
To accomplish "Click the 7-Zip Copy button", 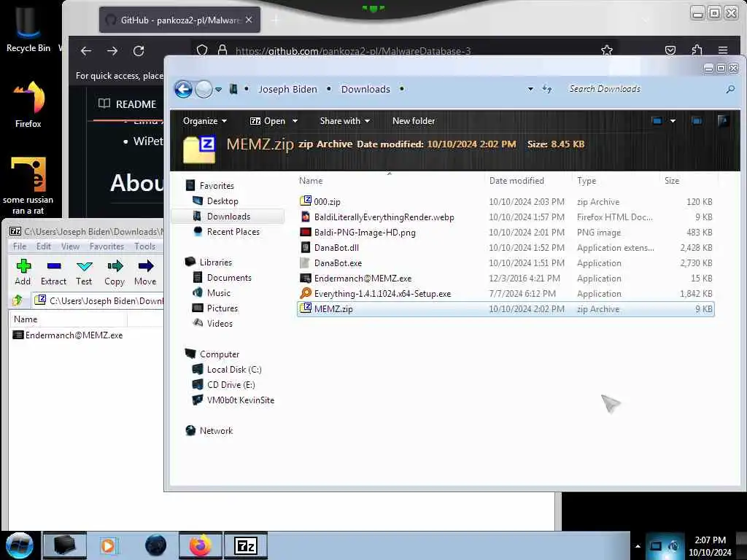I will pyautogui.click(x=115, y=272).
